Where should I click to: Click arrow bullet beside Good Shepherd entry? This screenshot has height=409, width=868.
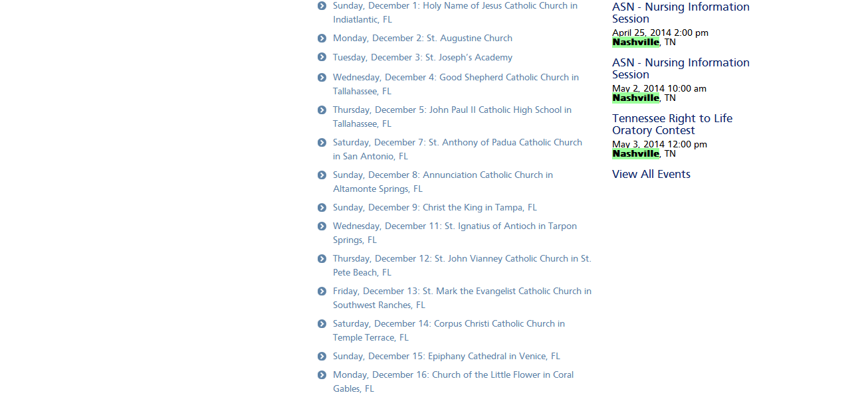322,78
